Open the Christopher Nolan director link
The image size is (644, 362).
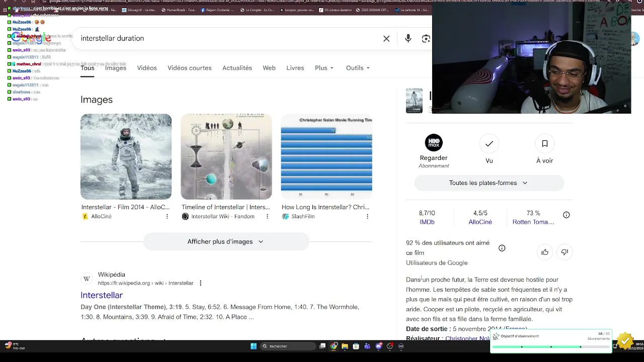[467, 338]
